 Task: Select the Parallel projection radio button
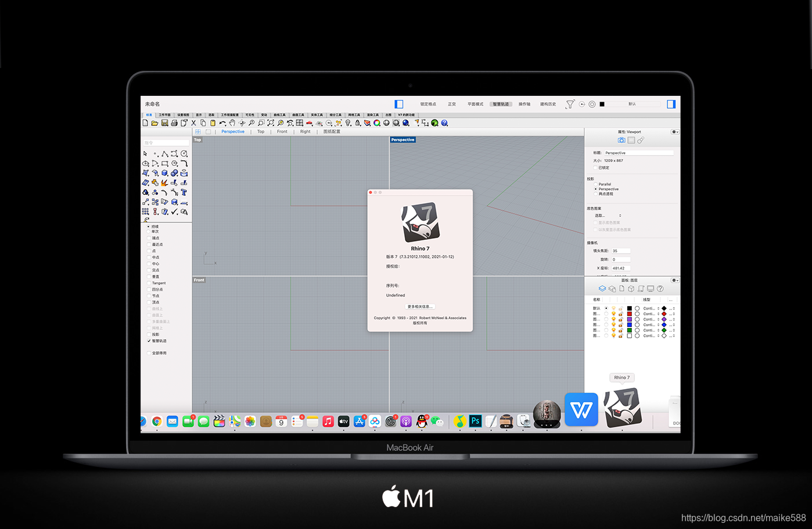pyautogui.click(x=596, y=184)
